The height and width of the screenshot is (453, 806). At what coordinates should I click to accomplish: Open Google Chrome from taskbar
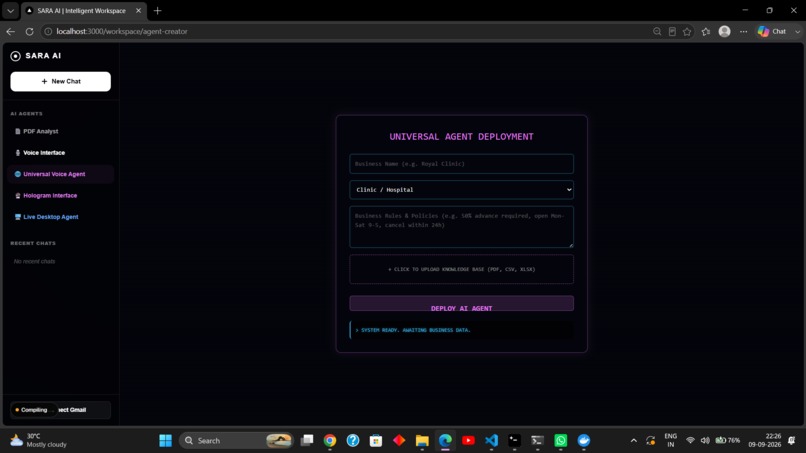[x=329, y=440]
